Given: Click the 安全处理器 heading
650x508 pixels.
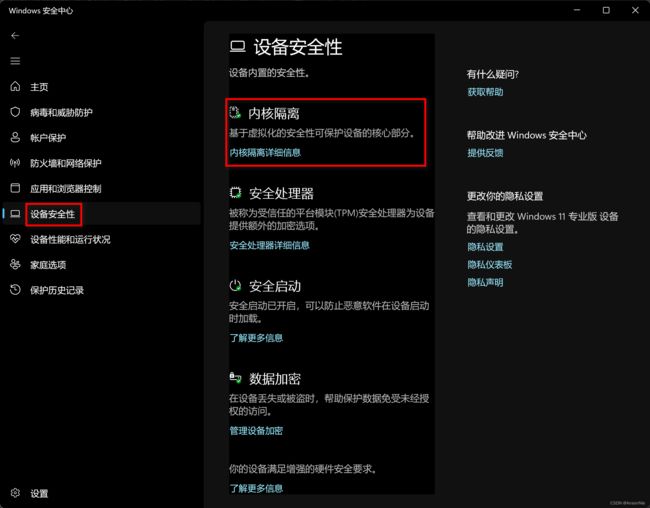Looking at the screenshot, I should point(281,193).
